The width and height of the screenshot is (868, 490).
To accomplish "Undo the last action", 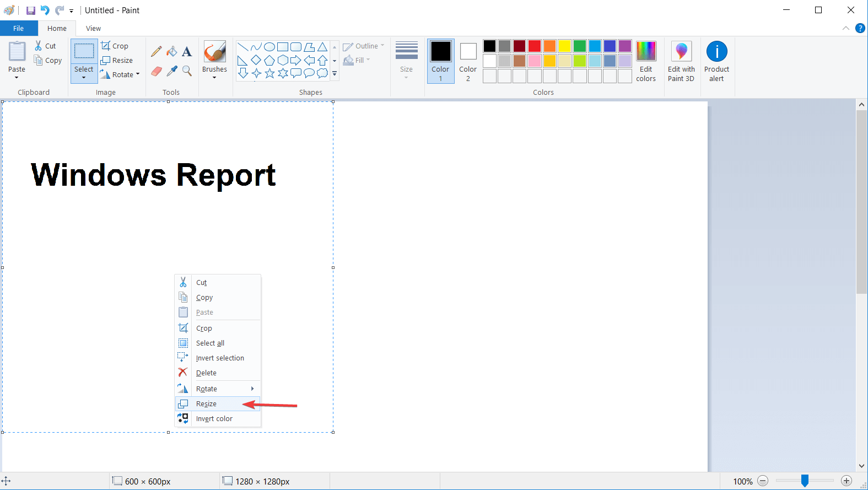I will [x=45, y=10].
